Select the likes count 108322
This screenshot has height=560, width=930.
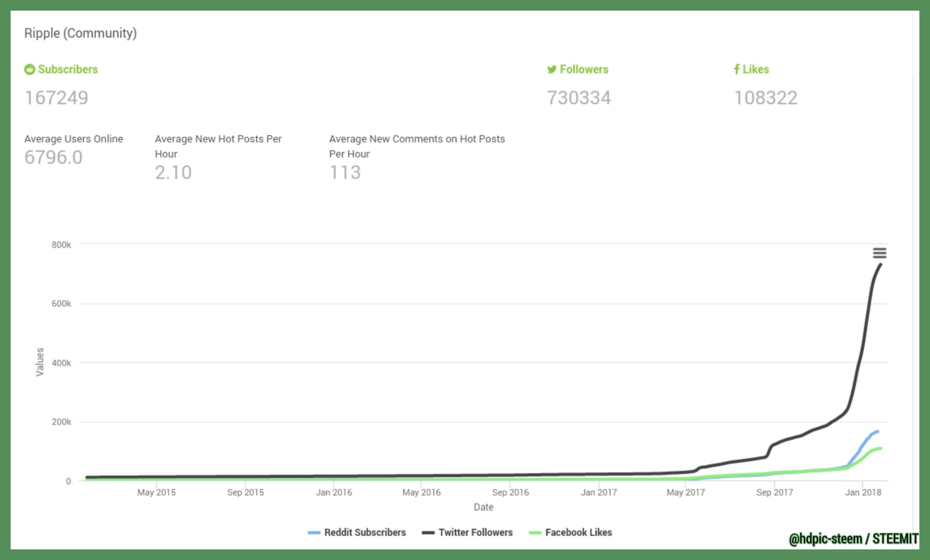[x=766, y=98]
